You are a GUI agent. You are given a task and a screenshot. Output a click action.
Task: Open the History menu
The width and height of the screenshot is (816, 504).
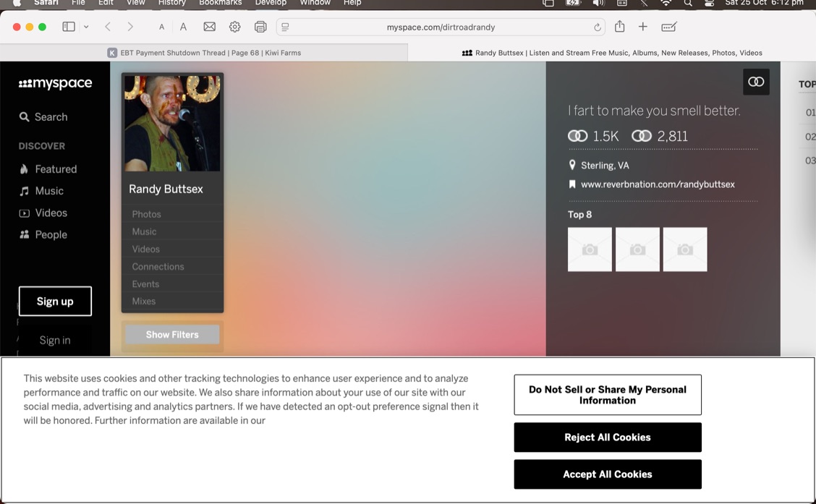[171, 3]
